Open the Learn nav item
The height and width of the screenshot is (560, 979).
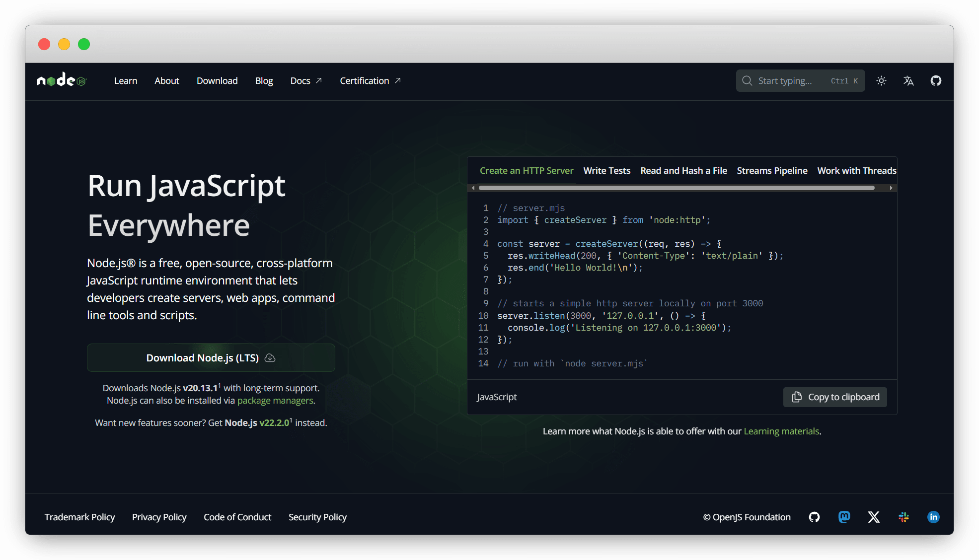point(126,80)
